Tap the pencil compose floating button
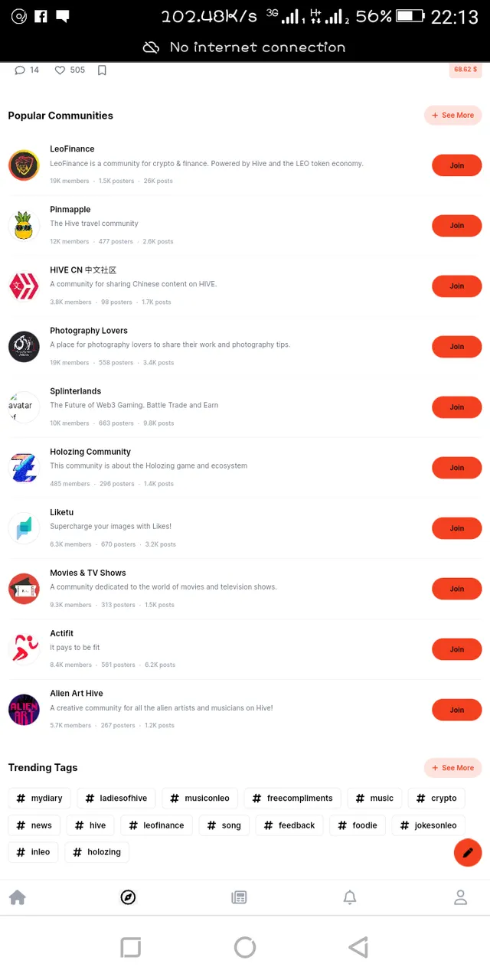This screenshot has height=980, width=490. tap(468, 852)
